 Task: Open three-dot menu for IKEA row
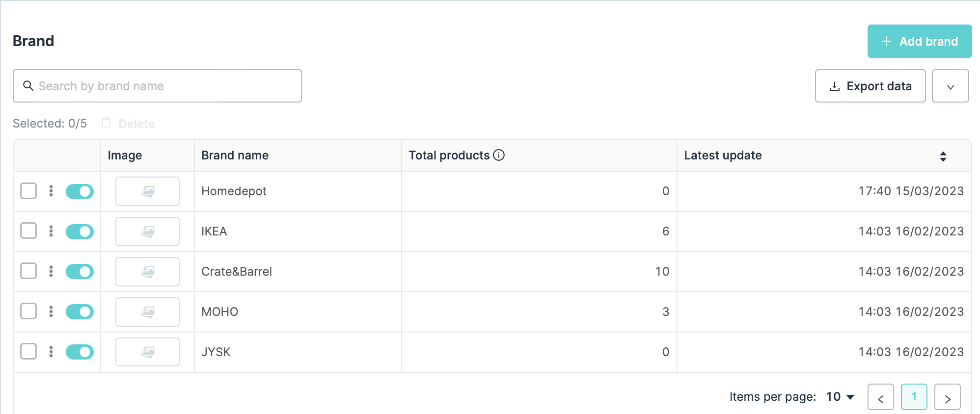[51, 231]
